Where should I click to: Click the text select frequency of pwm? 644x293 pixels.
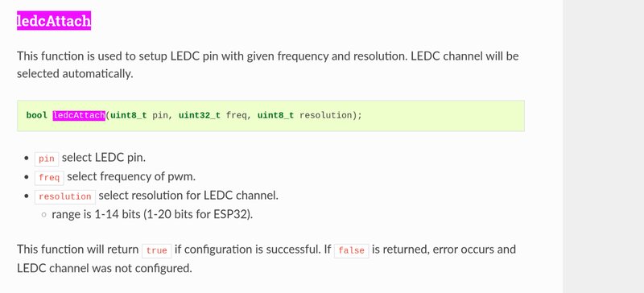click(x=131, y=177)
